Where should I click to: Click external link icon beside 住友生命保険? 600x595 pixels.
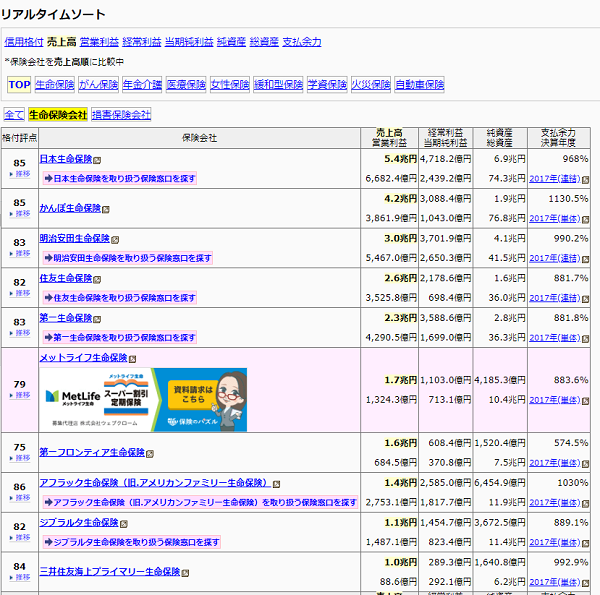point(97,280)
